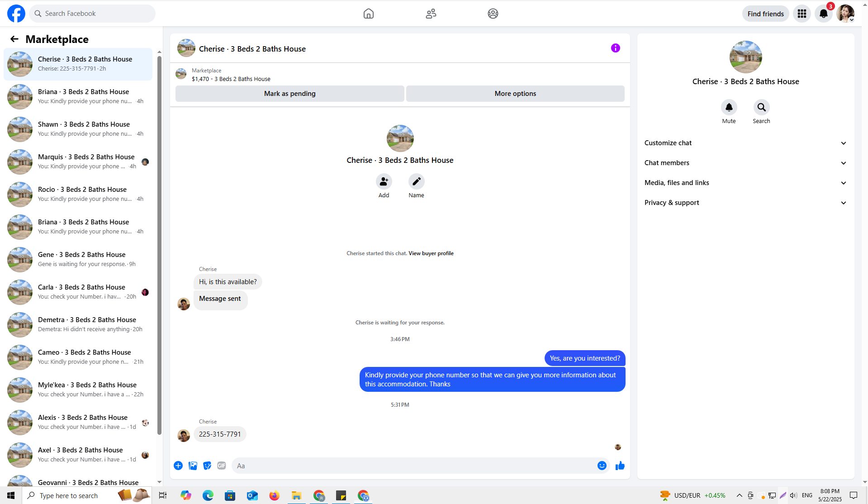
Task: Open the Facebook apps menu grid
Action: (802, 14)
